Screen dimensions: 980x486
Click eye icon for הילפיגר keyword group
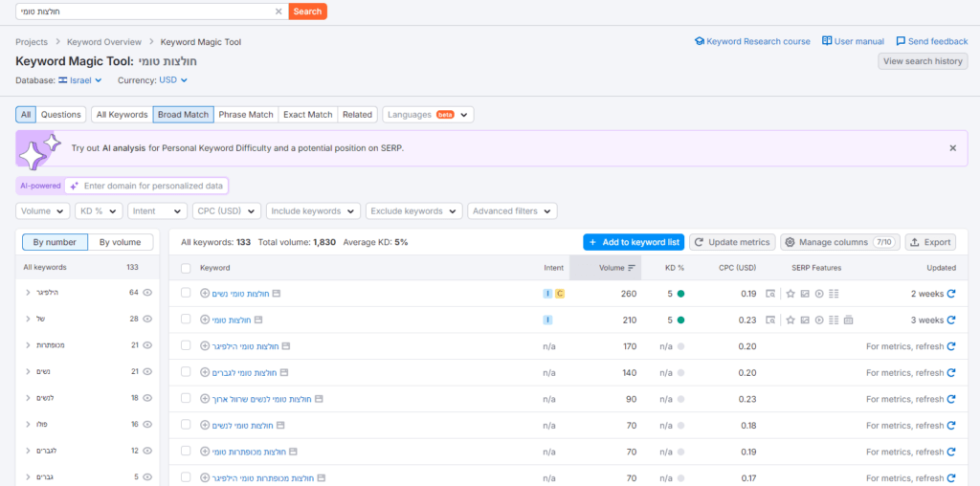[x=148, y=293]
